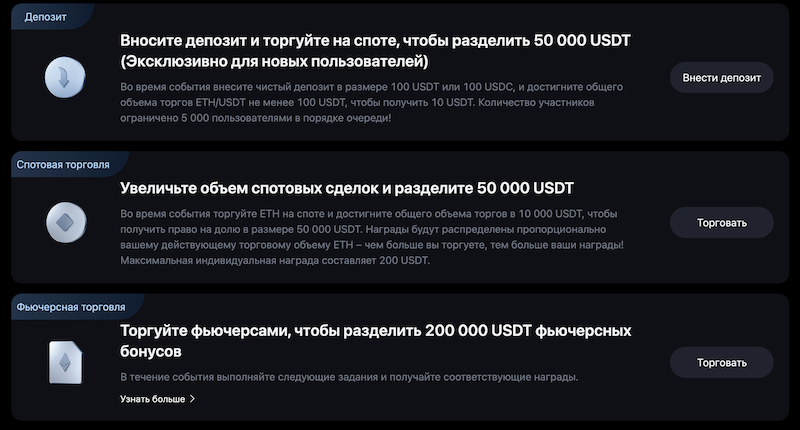800x430 pixels.
Task: Select the Фьючерсная торговля tag label
Action: [69, 308]
